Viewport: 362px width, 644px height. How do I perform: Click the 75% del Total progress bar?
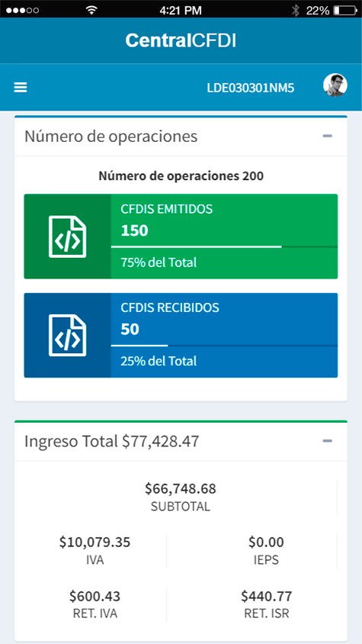(x=224, y=246)
